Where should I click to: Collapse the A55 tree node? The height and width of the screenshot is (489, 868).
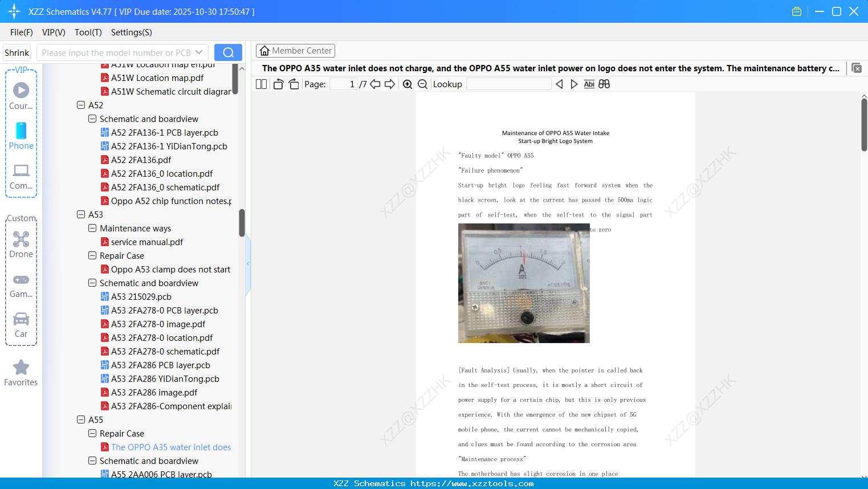tap(81, 420)
